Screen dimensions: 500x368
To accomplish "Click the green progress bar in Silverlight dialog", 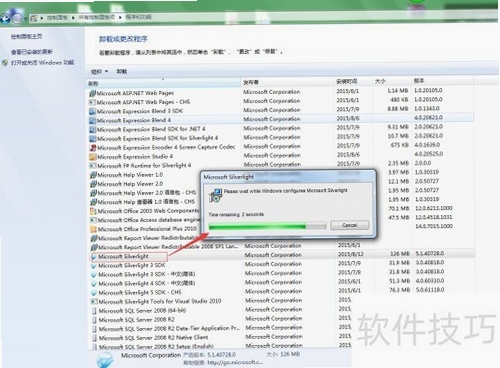I will (267, 227).
